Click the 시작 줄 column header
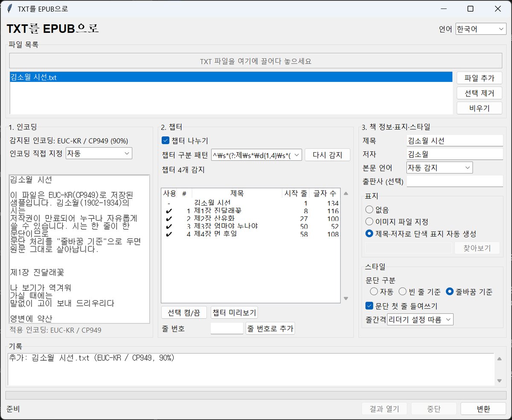Screen dimensions: 512x420 pos(295,194)
